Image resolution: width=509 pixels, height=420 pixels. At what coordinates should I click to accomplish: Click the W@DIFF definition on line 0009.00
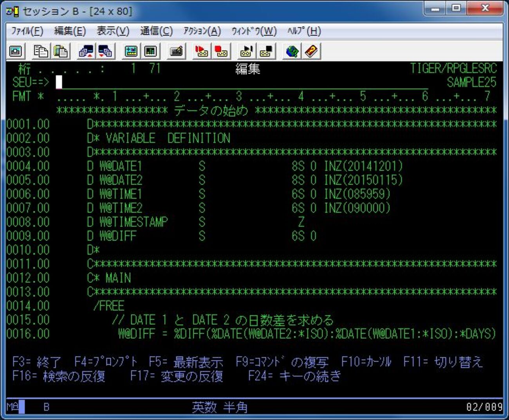[118, 236]
